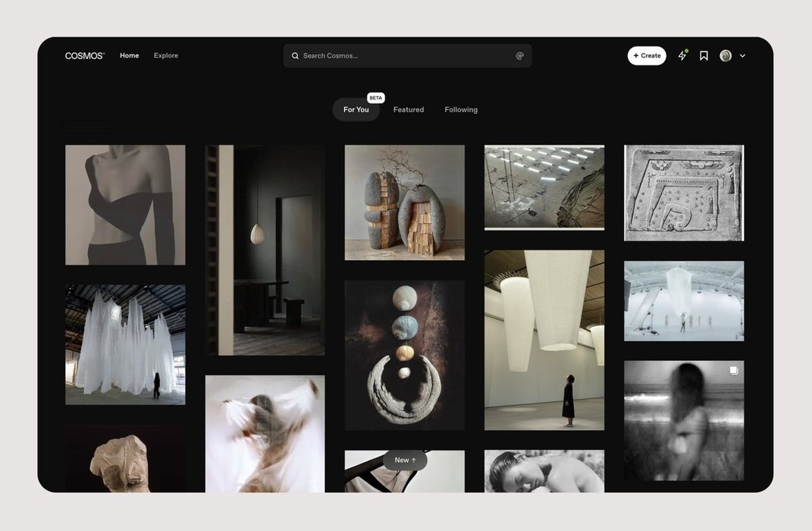The image size is (812, 531).
Task: Click the user profile avatar
Action: click(x=726, y=56)
